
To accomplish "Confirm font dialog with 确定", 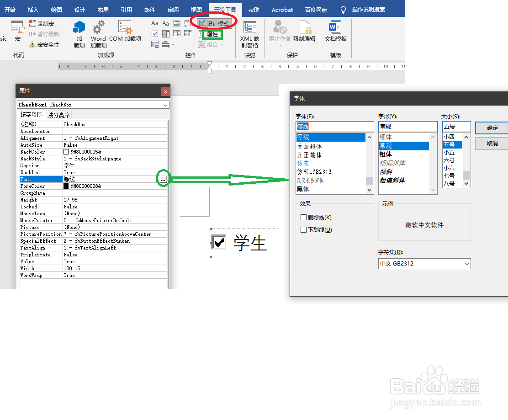I will [x=492, y=128].
